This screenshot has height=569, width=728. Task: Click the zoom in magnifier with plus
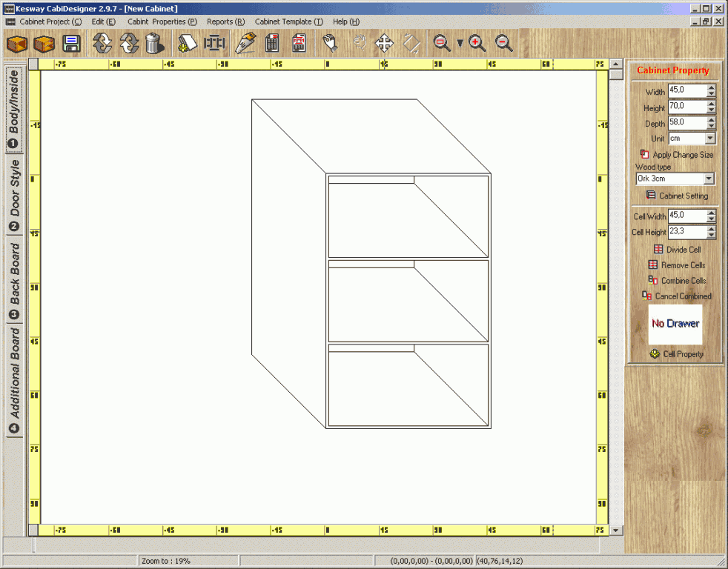pyautogui.click(x=477, y=43)
